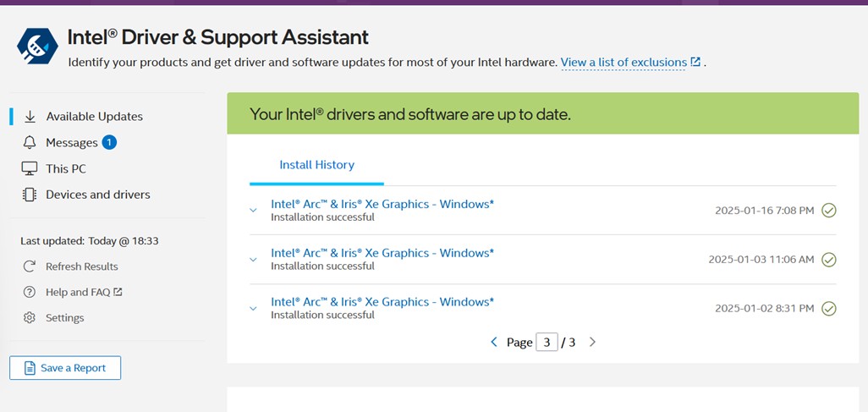Click the success checkmark for 2025-01-16 install
Image resolution: width=868 pixels, height=412 pixels.
click(x=829, y=211)
